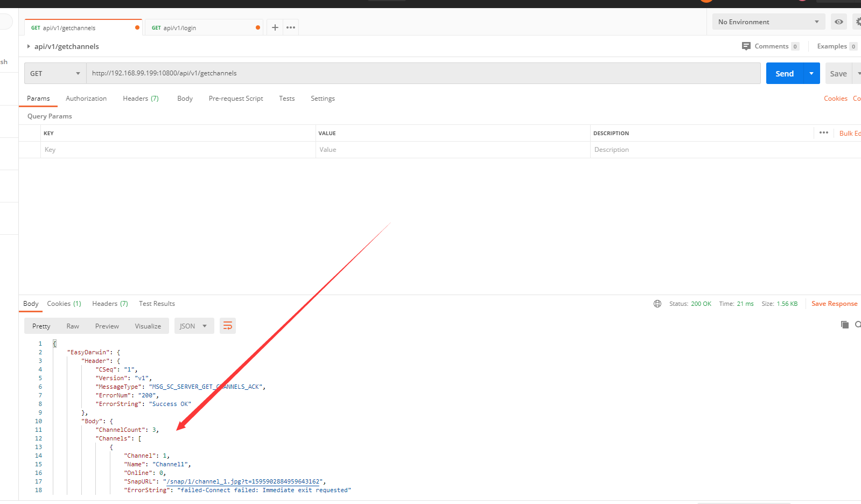Click the Send button

coord(785,73)
